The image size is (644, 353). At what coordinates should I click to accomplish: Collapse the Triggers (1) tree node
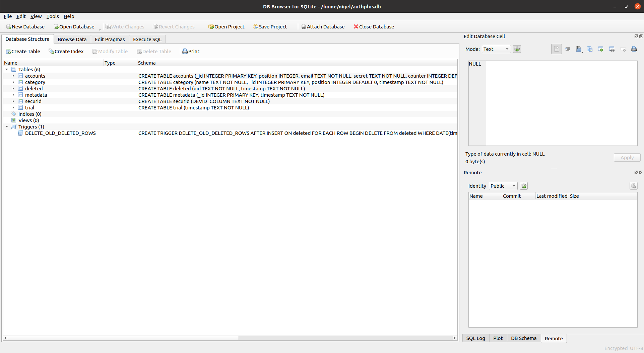7,127
